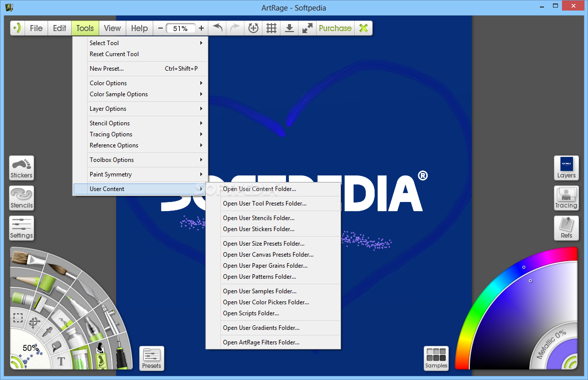
Task: Click Open User Content Folder...
Action: click(x=273, y=189)
